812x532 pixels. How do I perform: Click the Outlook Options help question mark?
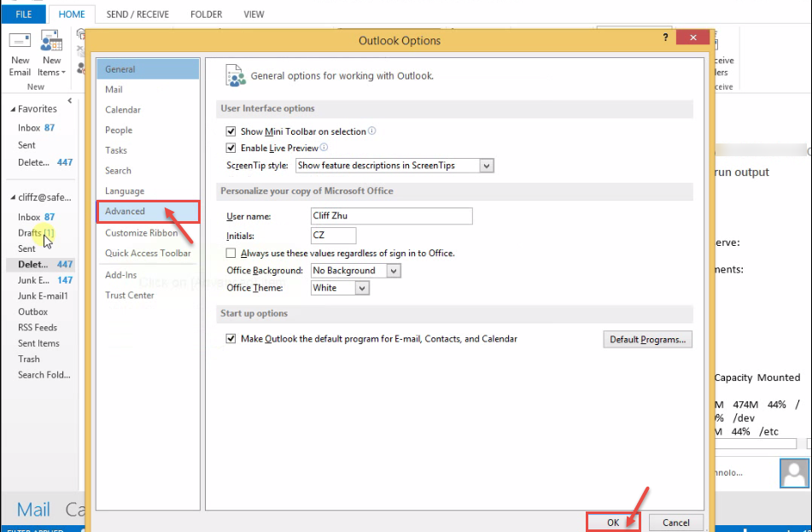665,38
